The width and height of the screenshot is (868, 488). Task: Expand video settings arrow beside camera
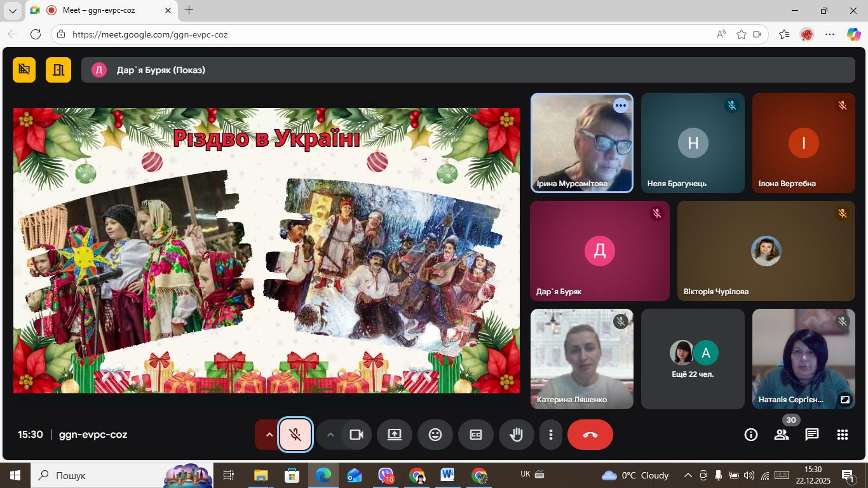pos(330,435)
